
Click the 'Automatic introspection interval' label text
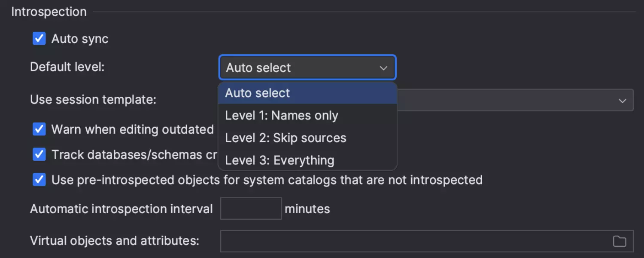[x=122, y=209]
